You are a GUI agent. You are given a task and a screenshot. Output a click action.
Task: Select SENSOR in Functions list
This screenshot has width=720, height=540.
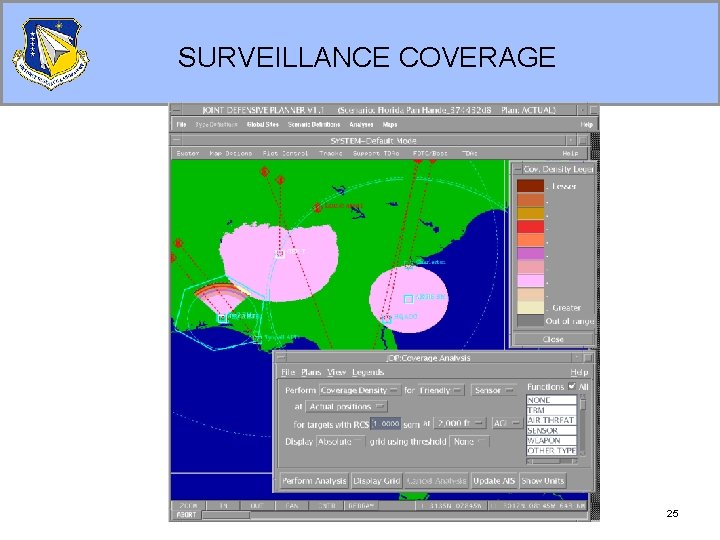[x=551, y=431]
